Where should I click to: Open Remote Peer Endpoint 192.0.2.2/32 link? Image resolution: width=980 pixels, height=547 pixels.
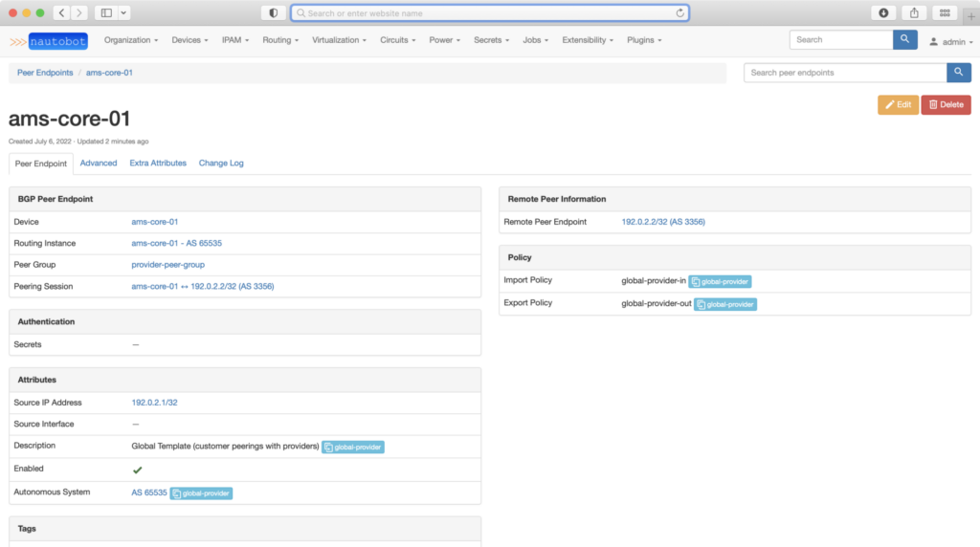(x=663, y=222)
